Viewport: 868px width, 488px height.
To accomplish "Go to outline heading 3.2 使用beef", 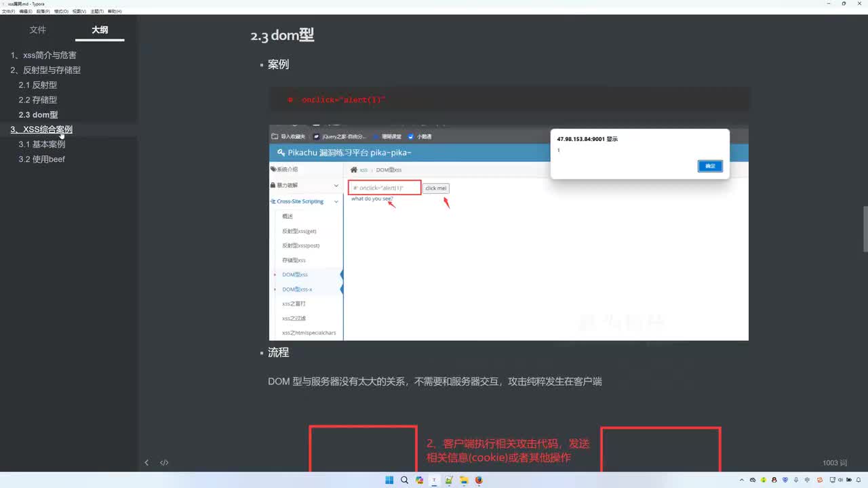I will coord(42,159).
